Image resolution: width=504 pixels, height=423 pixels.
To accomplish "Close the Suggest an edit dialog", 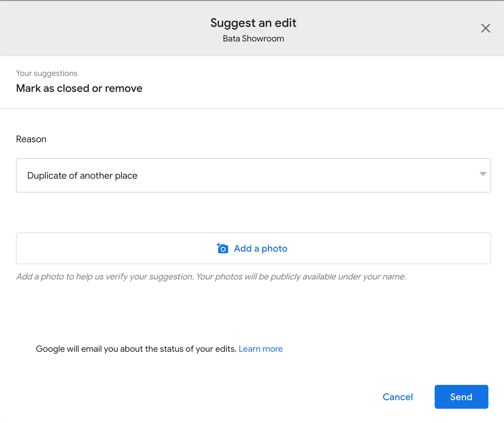I will [x=485, y=28].
